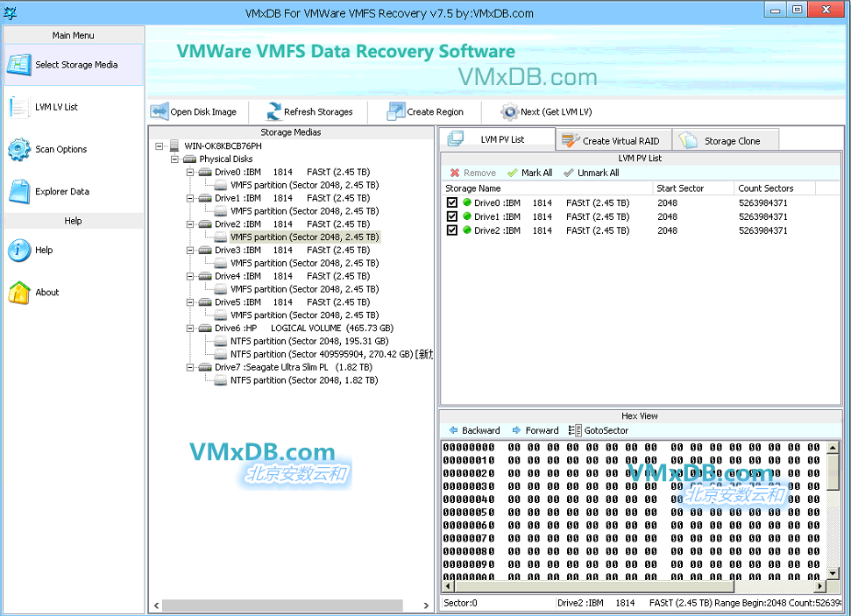The width and height of the screenshot is (851, 616).
Task: Collapse the Drive2 IBM tree node
Action: [x=190, y=224]
